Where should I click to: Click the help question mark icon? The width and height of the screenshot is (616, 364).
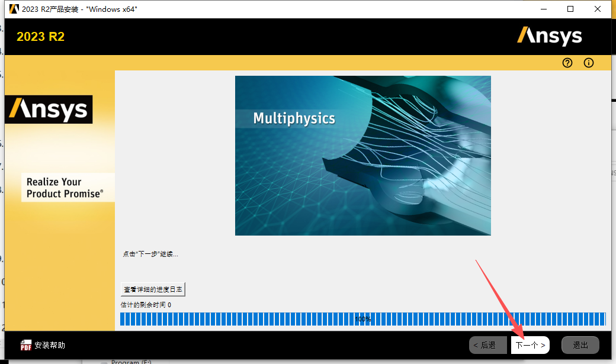[x=567, y=63]
